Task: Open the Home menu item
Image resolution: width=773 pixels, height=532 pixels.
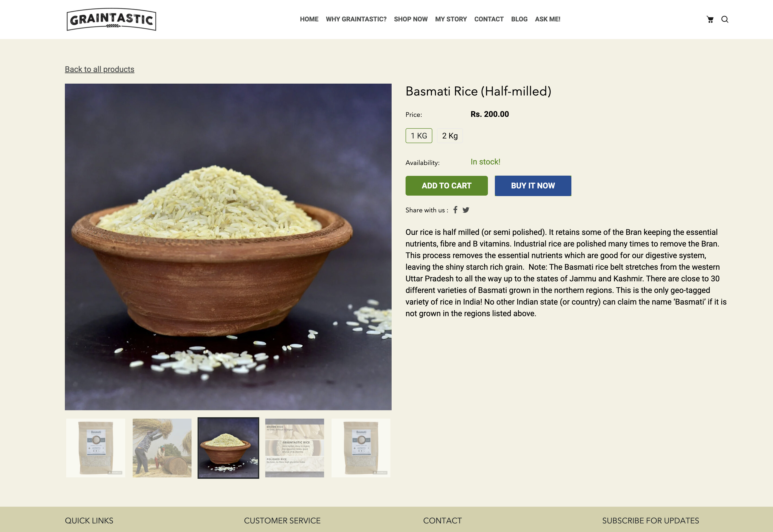Action: pos(309,19)
